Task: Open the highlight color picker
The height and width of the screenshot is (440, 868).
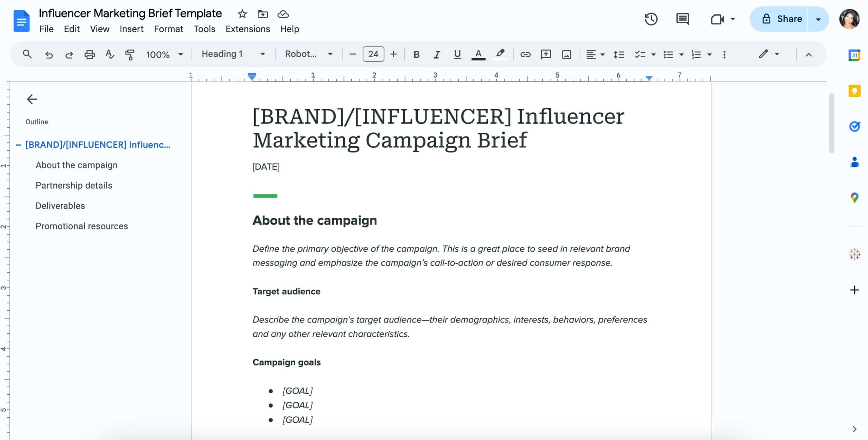Action: [500, 54]
